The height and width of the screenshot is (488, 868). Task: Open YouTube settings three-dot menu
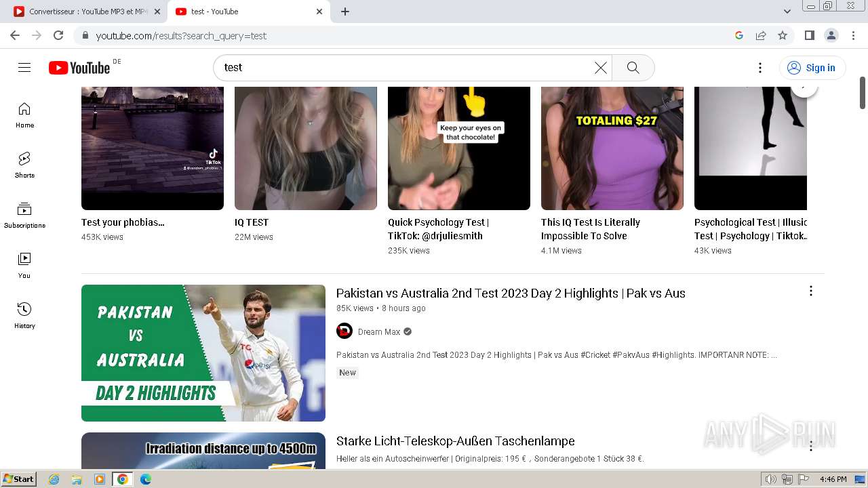(760, 68)
